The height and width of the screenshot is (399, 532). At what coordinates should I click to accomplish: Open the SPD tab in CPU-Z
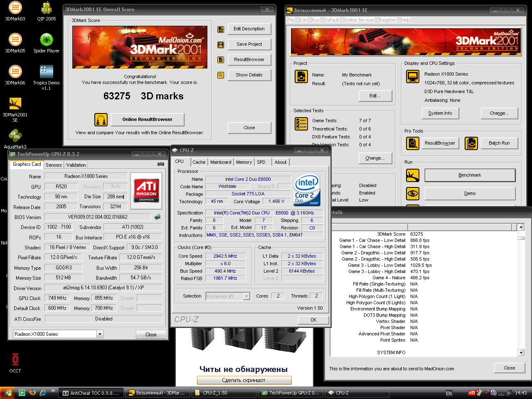point(261,162)
